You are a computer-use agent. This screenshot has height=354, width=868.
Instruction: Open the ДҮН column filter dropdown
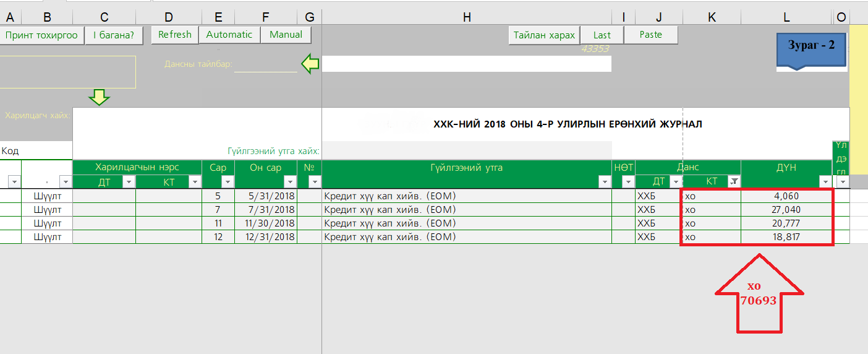[825, 181]
